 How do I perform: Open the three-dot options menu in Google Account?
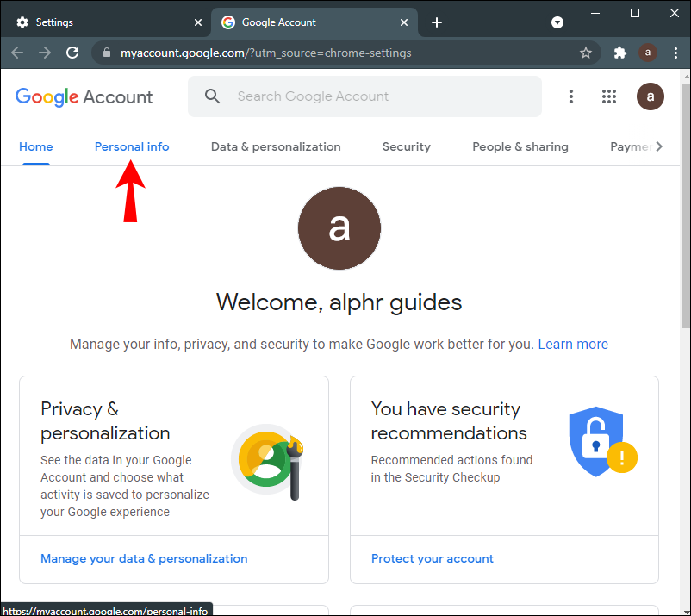[x=570, y=96]
